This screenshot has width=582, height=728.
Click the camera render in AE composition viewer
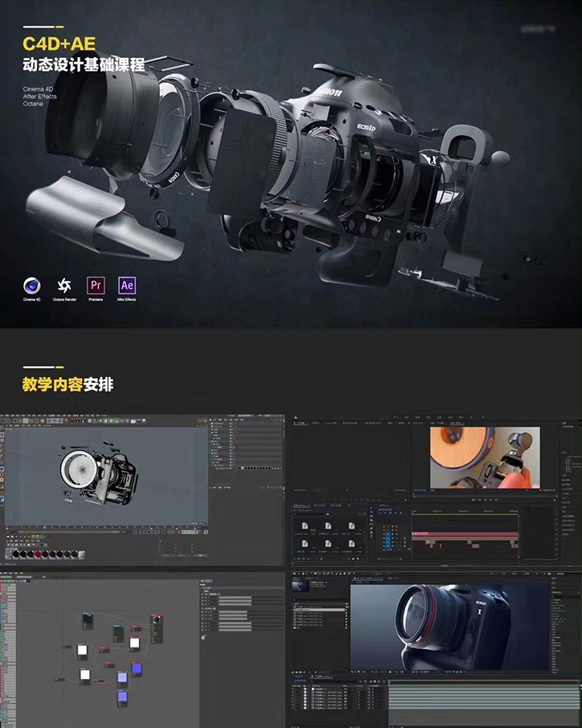[x=449, y=627]
